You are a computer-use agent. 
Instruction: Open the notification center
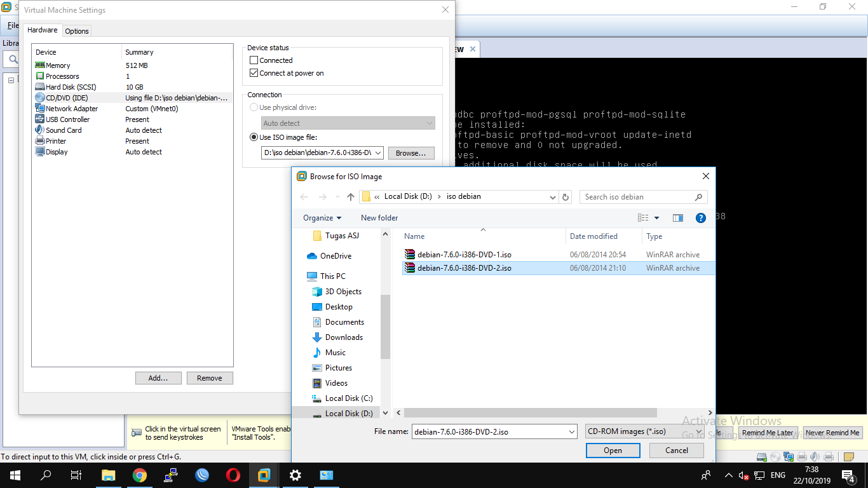[x=848, y=475]
